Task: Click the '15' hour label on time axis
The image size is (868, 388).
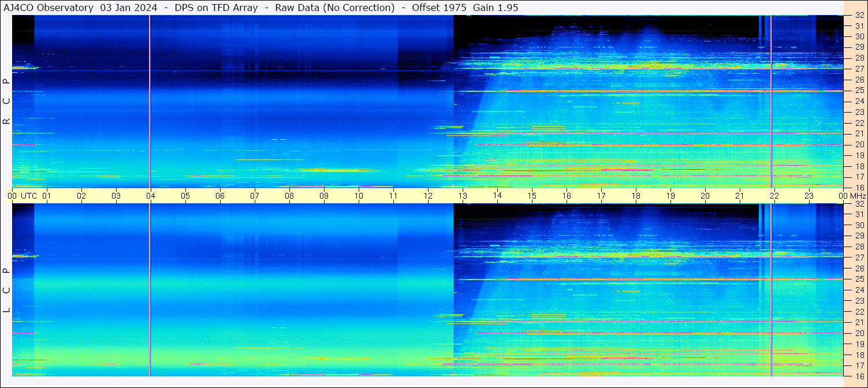Action: coord(532,196)
